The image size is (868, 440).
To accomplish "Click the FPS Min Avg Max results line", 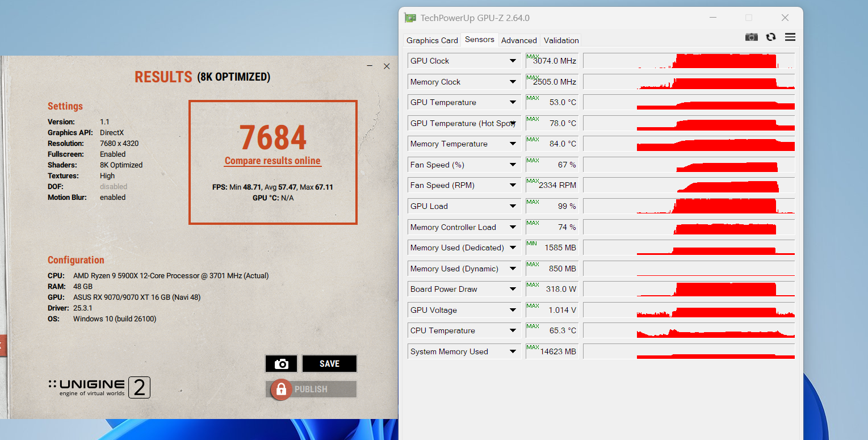I will [x=272, y=187].
